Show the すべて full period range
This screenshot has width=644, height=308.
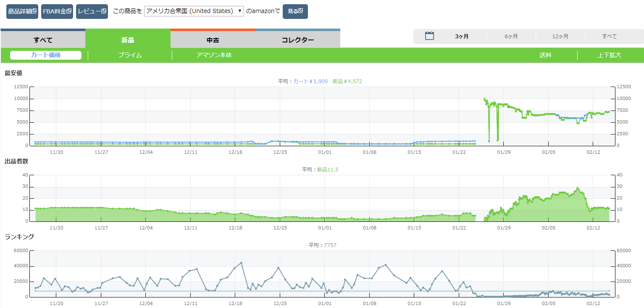click(x=609, y=37)
